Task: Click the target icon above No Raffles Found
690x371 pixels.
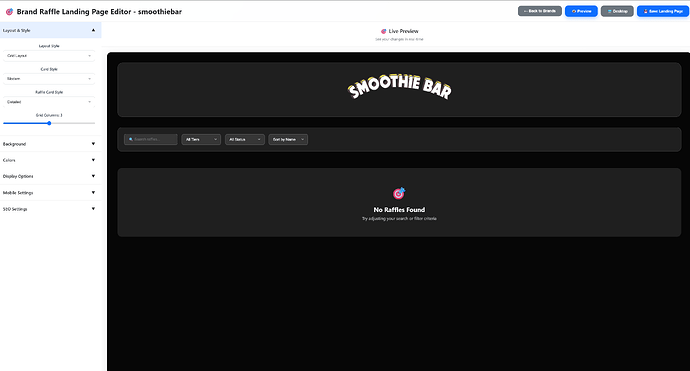Action: (399, 193)
